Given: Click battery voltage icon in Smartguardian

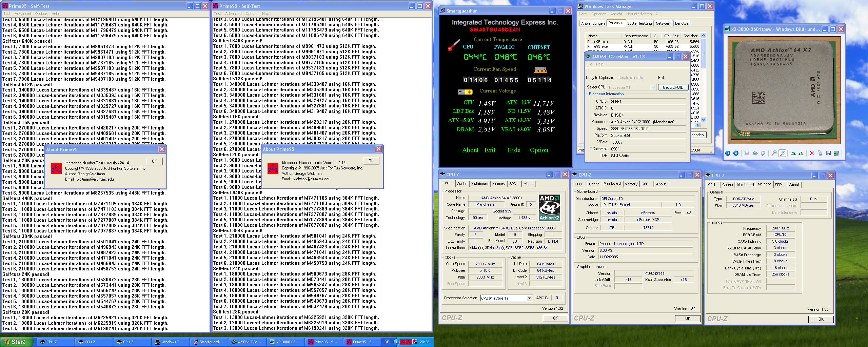Looking at the screenshot, I should (x=466, y=92).
